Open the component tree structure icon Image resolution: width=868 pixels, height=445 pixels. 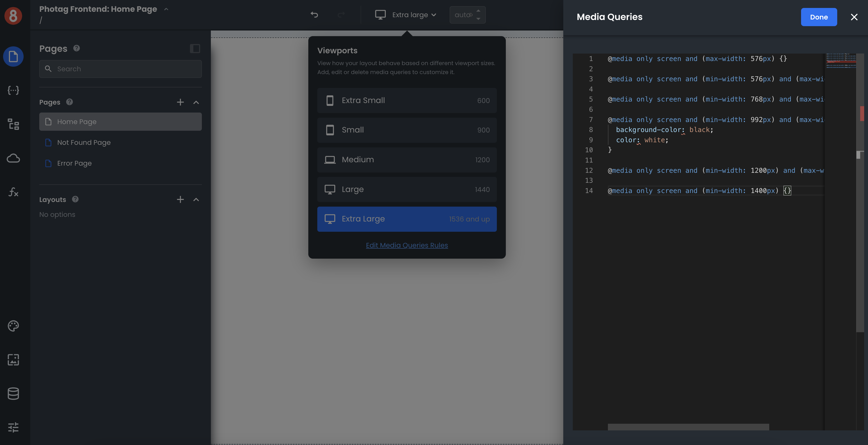click(13, 124)
